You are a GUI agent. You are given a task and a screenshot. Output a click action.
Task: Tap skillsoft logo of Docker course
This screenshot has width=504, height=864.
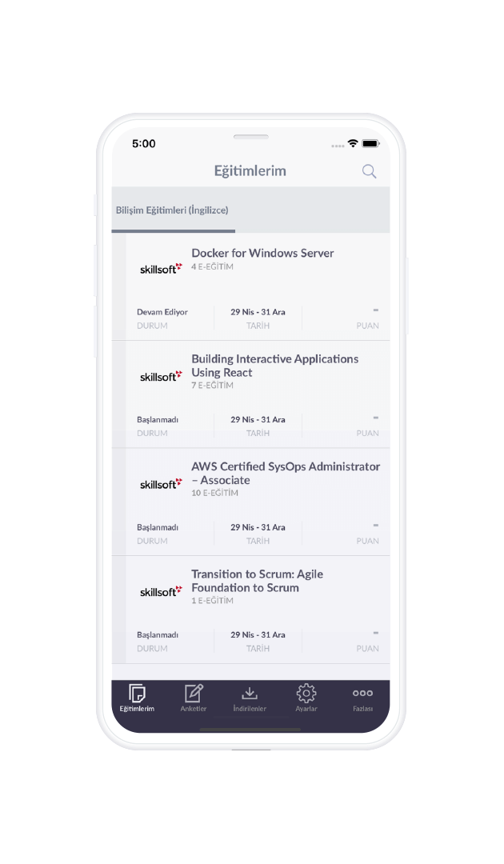pos(161,268)
